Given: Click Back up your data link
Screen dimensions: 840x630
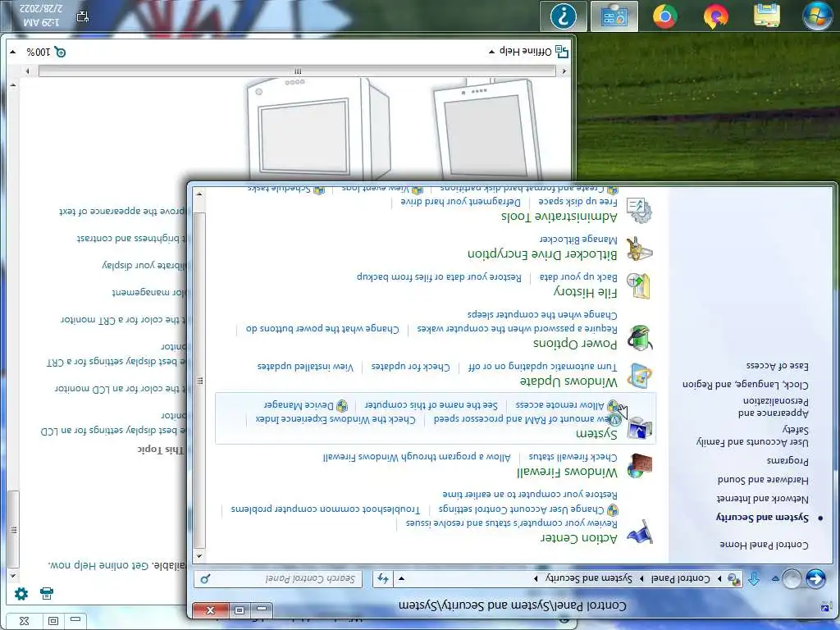Looking at the screenshot, I should point(578,277).
